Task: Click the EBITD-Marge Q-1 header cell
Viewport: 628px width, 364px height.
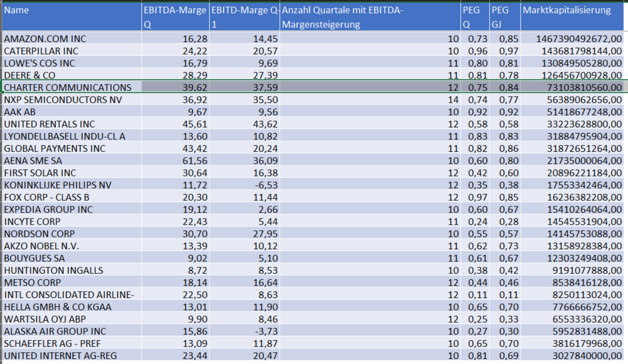Action: pyautogui.click(x=244, y=17)
